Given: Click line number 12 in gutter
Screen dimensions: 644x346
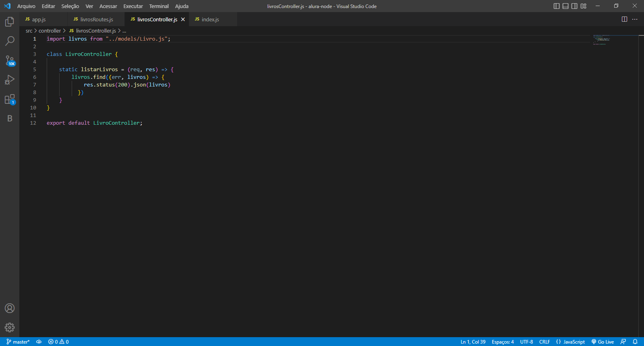Looking at the screenshot, I should pos(33,123).
